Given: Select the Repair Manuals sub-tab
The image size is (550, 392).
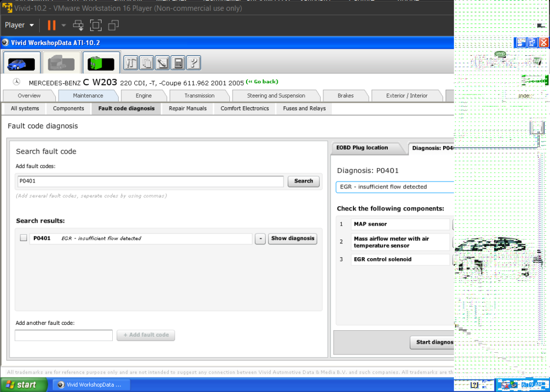Looking at the screenshot, I should [187, 108].
